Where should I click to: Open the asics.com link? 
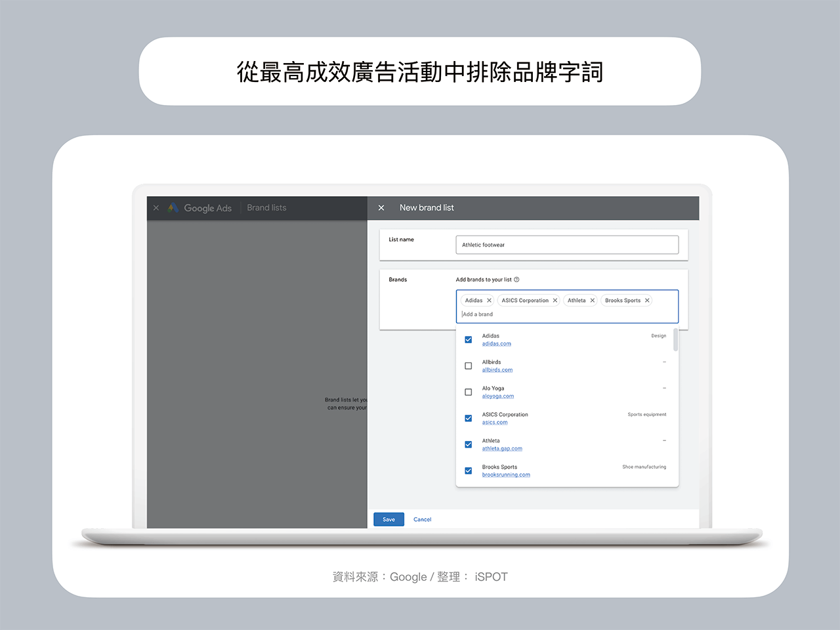coord(495,423)
